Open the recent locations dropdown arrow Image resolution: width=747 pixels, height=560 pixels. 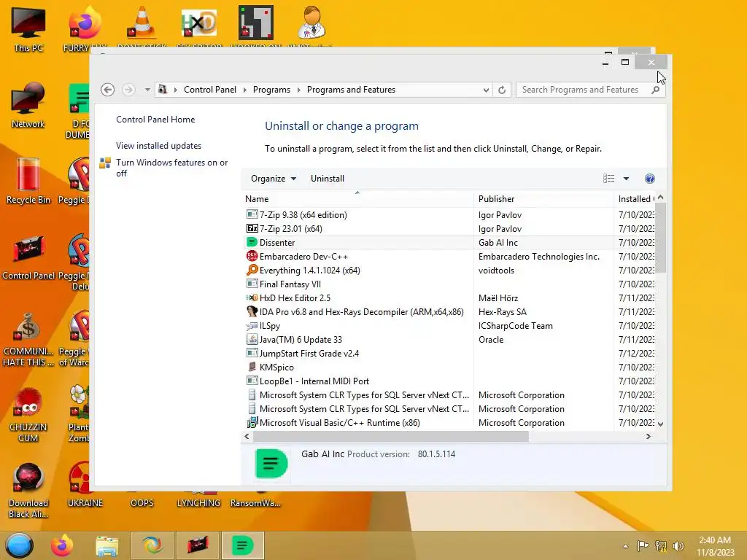147,90
